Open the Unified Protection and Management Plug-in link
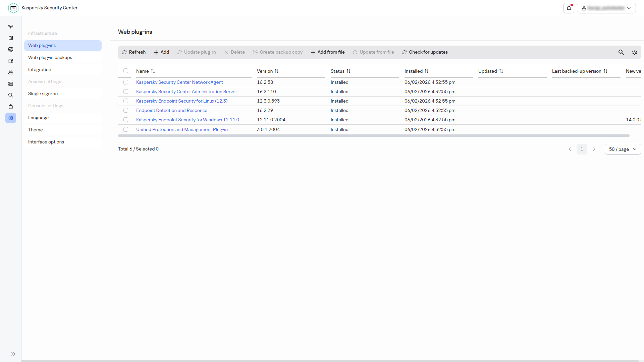Viewport: 644px width, 362px height. tap(182, 129)
